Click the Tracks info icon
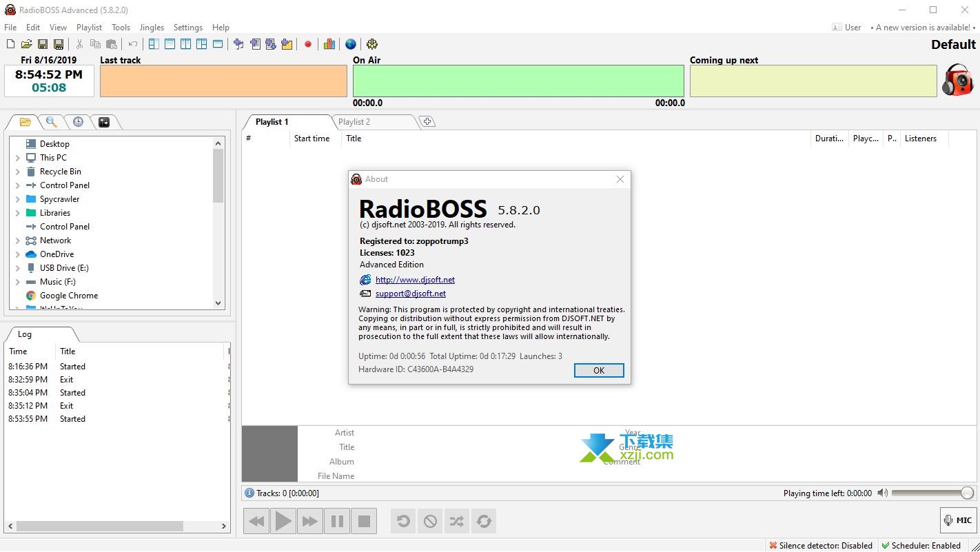Viewport: 980px width, 552px height. click(x=249, y=493)
